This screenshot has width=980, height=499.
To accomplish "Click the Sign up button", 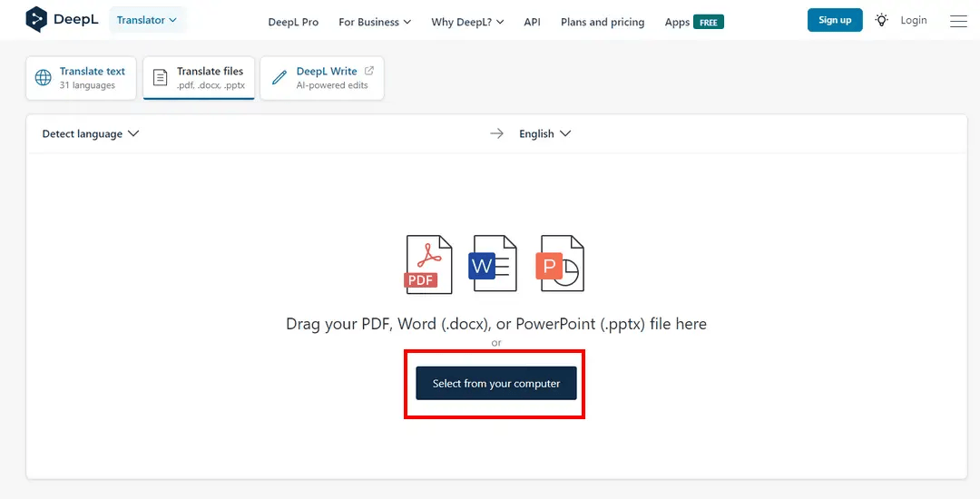I will coord(835,20).
